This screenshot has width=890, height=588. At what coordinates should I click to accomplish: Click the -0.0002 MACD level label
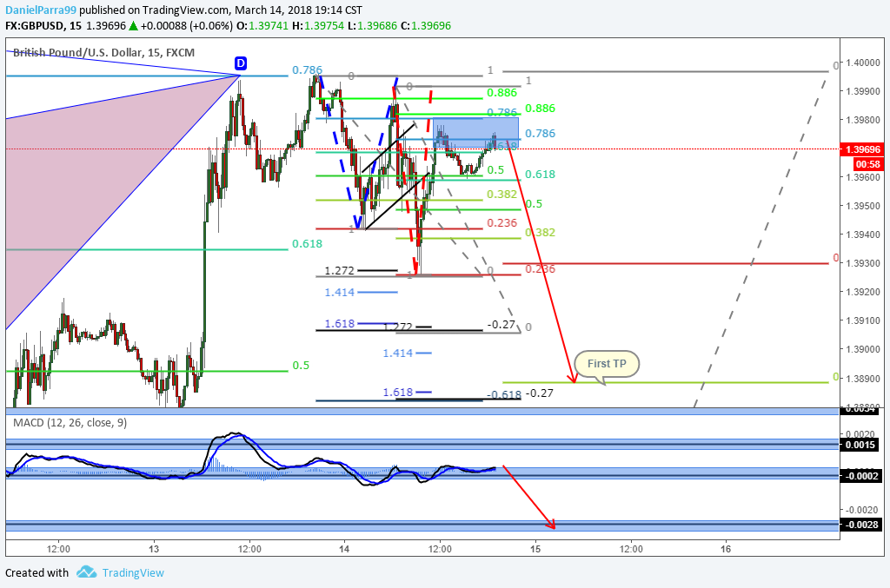coord(860,476)
